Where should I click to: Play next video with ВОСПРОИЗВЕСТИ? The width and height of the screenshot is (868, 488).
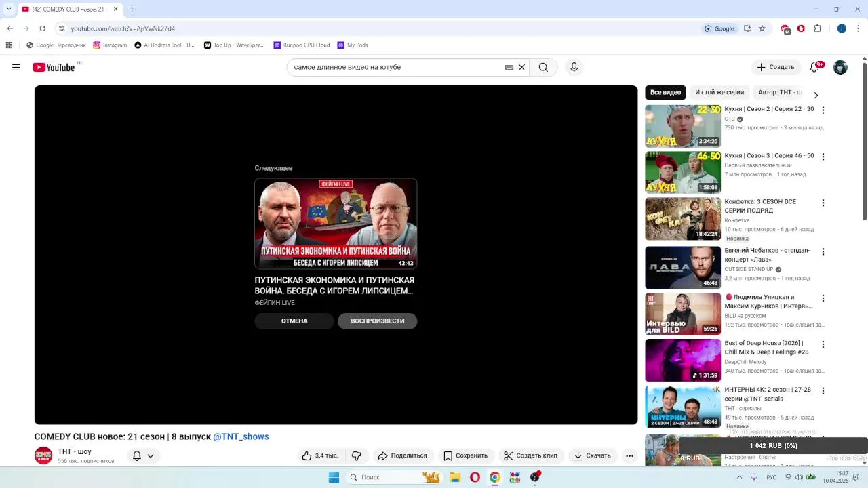point(378,321)
